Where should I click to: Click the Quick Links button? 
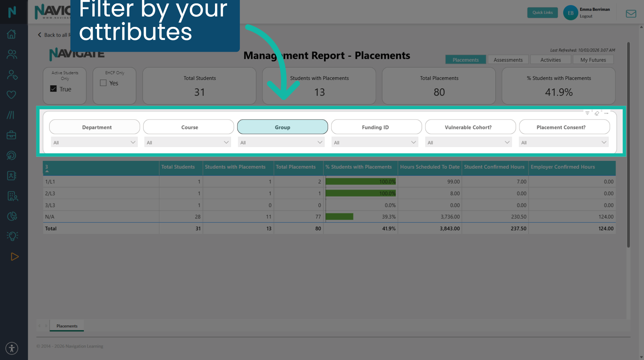542,12
